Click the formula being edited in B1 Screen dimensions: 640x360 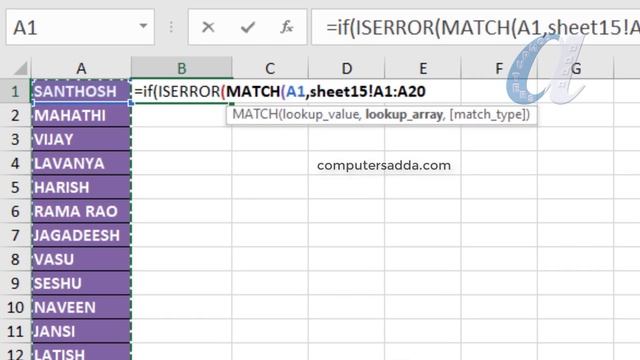click(x=280, y=91)
